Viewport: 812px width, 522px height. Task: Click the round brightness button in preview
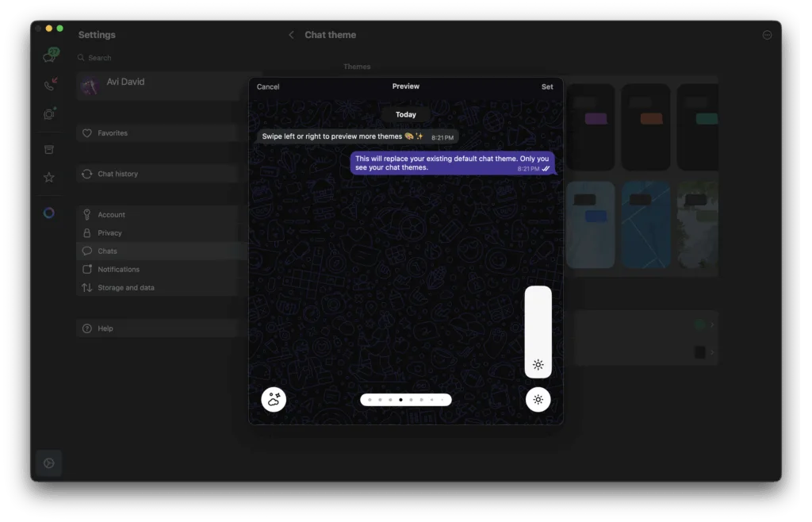pyautogui.click(x=538, y=399)
